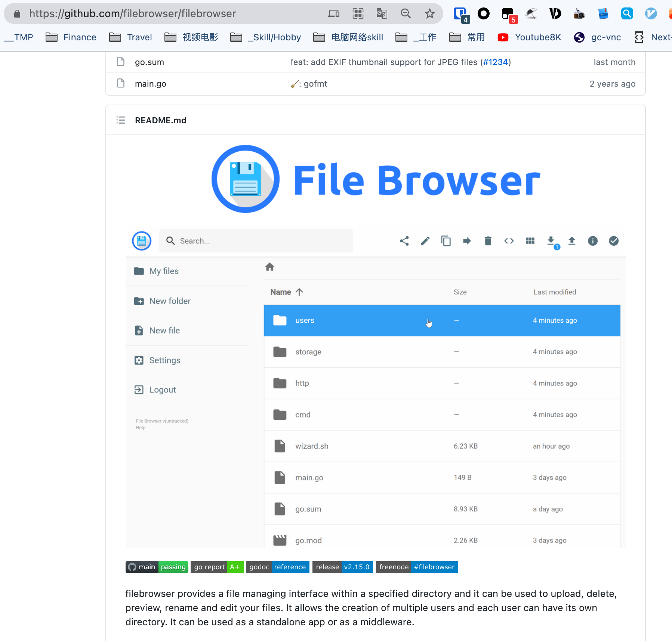Viewport: 672px width, 641px height.
Task: Open the code editor icon
Action: (509, 241)
